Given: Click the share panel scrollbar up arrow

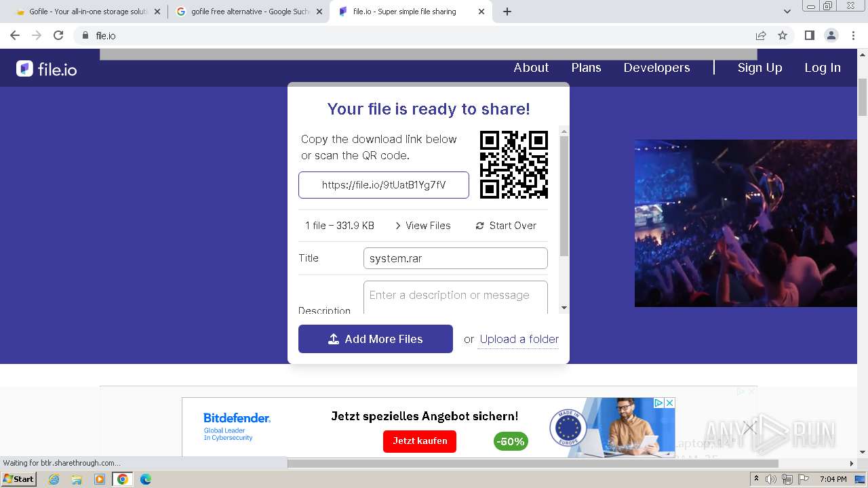Looking at the screenshot, I should pyautogui.click(x=564, y=130).
